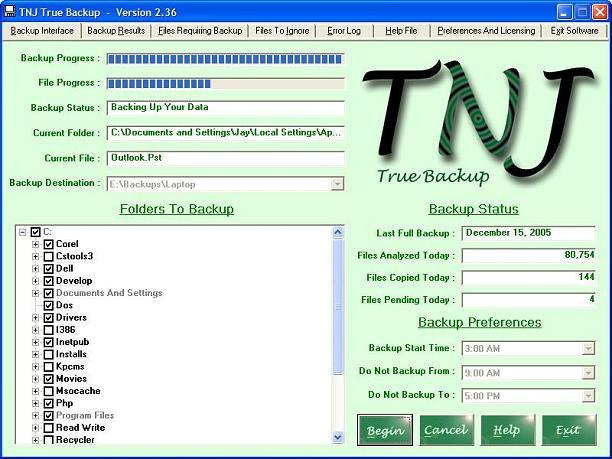Check the Msocache folder checkbox
Screen dimensions: 612x459
(48, 391)
